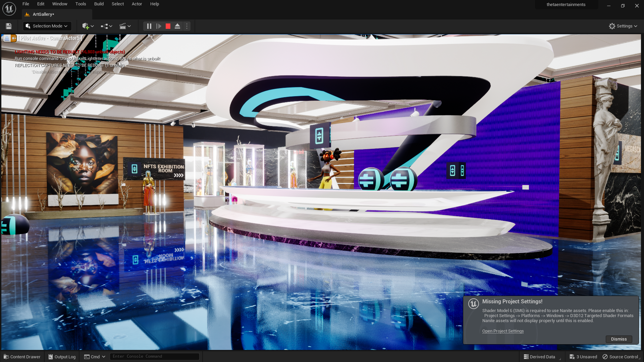Screen dimensions: 644x362
Task: Open the Build menu
Action: point(99,4)
